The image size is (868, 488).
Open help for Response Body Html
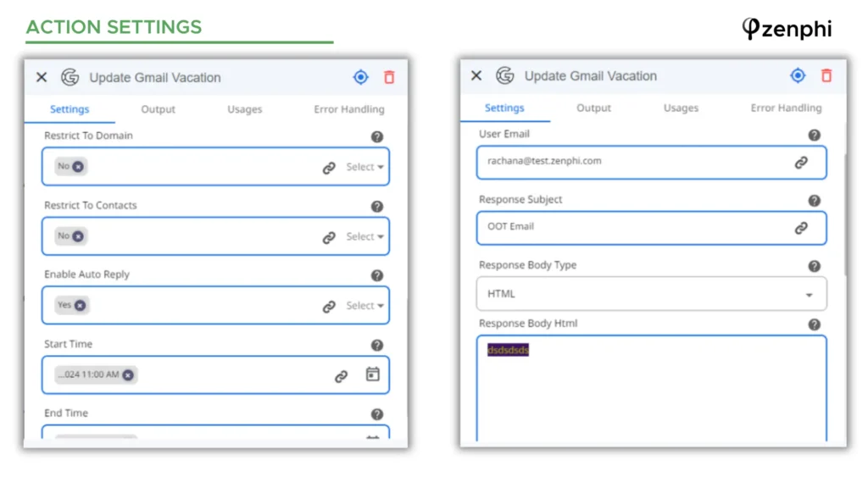[815, 324]
